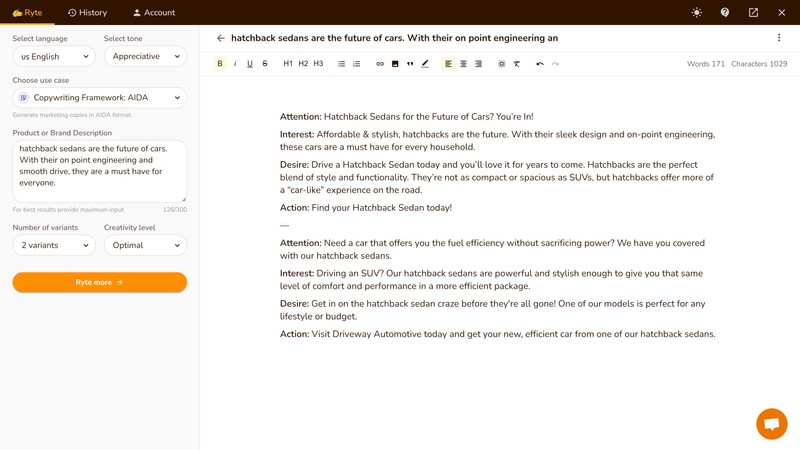Undo the last edit
Screen dimensions: 800x450
coord(540,64)
